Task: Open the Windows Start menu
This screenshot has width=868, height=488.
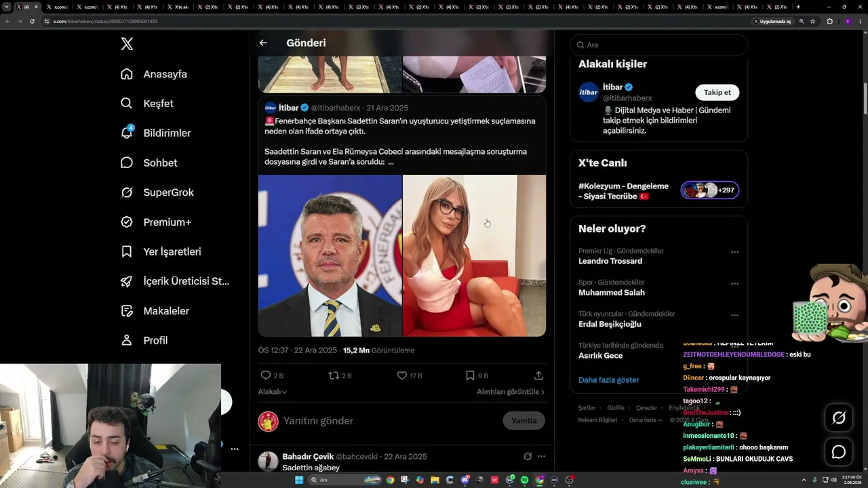Action: tap(298, 480)
